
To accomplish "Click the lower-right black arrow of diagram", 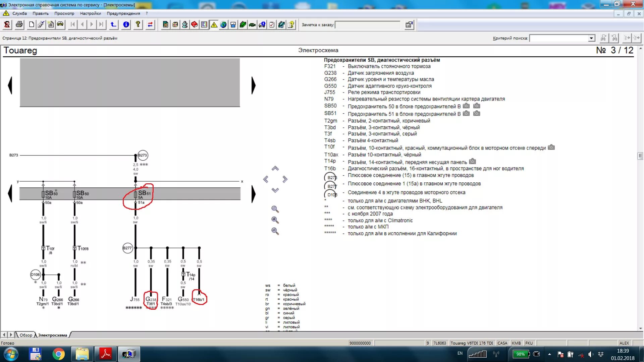I will (254, 194).
